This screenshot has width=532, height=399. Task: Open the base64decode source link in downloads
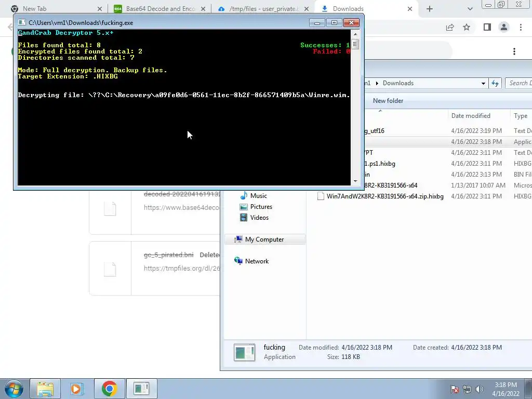click(182, 207)
